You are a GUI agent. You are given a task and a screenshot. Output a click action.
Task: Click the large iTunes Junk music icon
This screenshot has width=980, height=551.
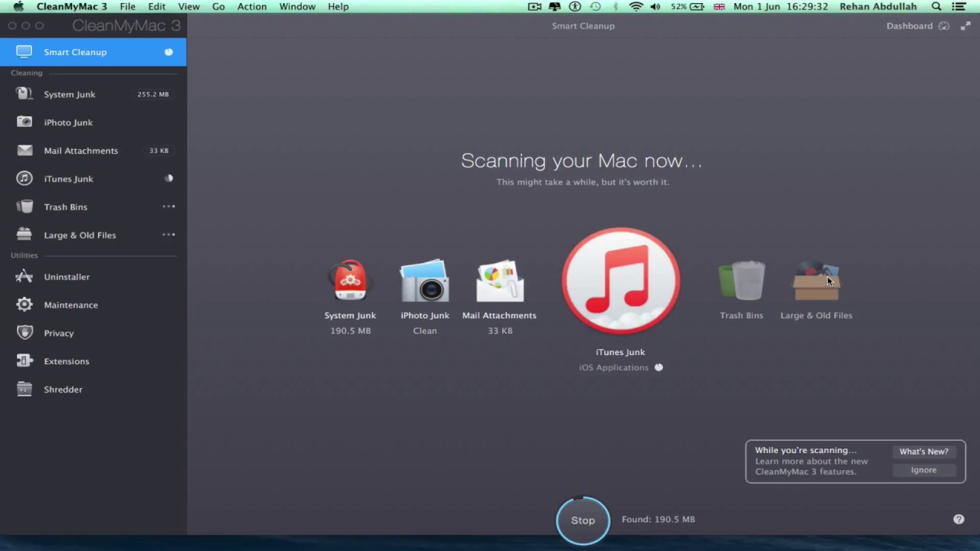pos(620,281)
